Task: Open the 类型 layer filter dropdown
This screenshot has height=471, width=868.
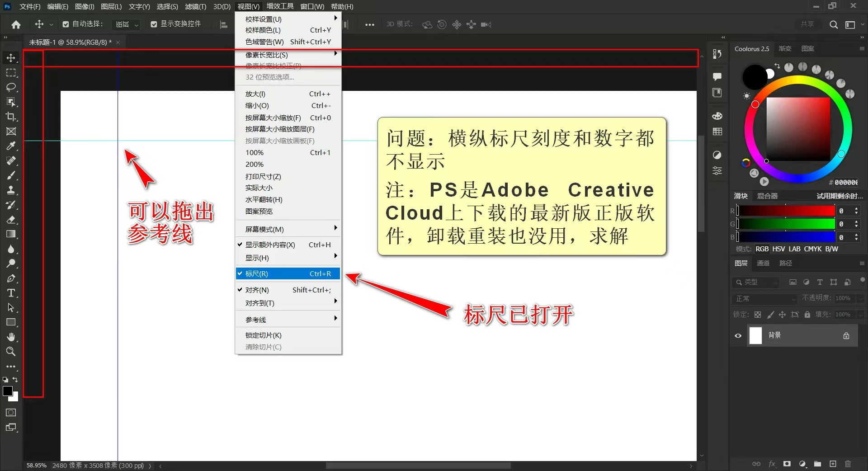Action: pyautogui.click(x=756, y=282)
